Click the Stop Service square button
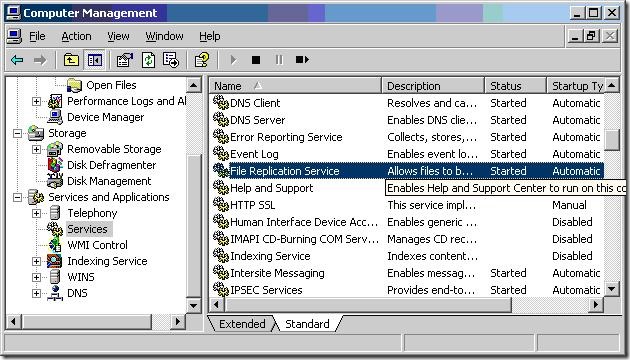The image size is (630, 360). tap(256, 60)
